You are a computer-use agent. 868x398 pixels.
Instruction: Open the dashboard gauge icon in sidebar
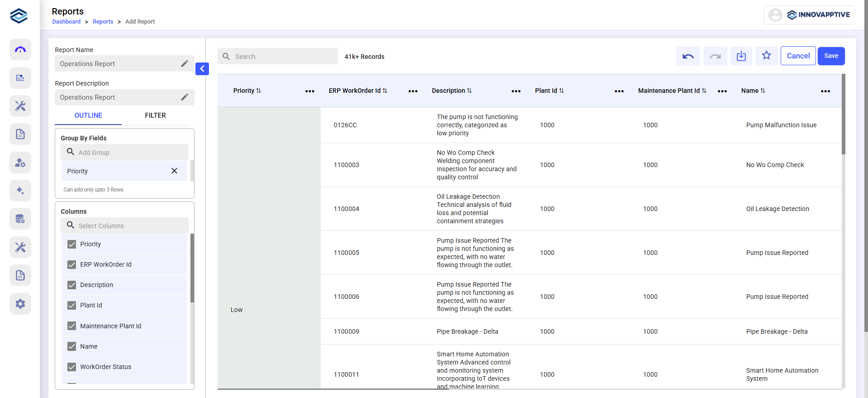20,49
